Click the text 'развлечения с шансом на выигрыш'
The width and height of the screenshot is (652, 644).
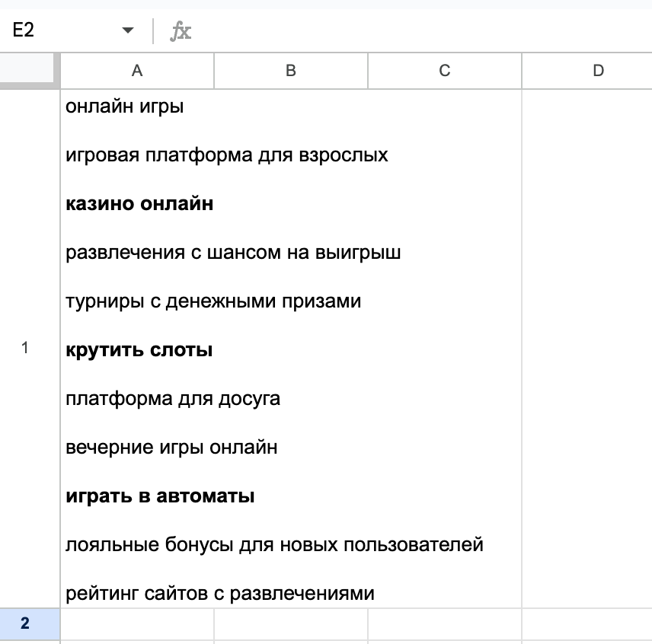click(233, 253)
